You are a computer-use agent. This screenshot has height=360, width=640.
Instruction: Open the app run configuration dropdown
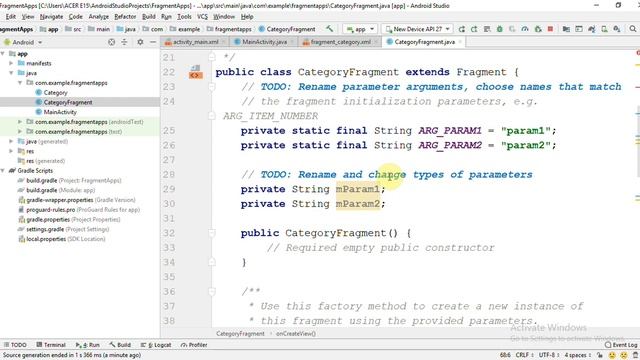pyautogui.click(x=360, y=29)
